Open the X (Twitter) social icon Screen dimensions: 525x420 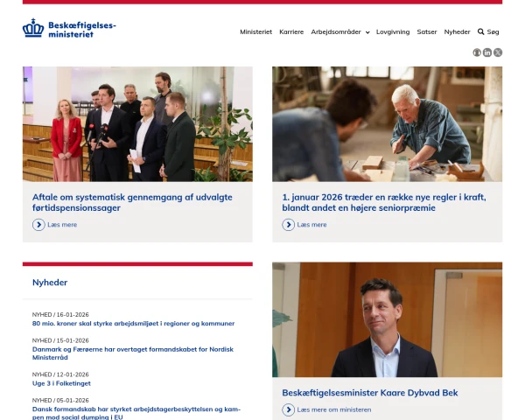click(498, 52)
